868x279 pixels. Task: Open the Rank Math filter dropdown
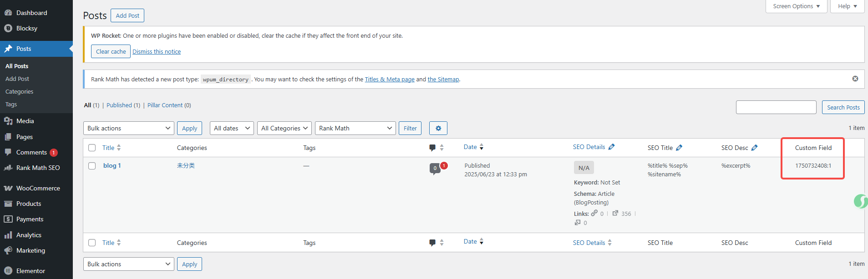[355, 128]
